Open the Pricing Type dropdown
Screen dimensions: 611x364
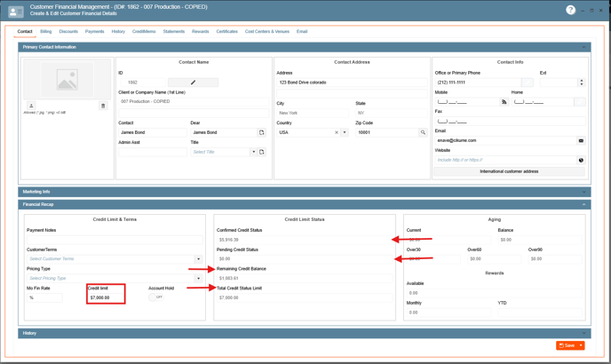pos(198,278)
